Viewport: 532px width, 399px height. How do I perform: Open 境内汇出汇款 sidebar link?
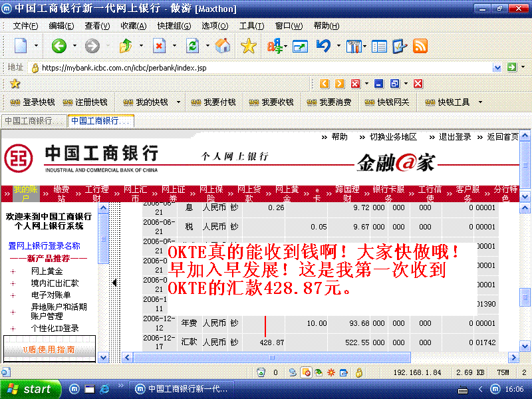click(55, 283)
